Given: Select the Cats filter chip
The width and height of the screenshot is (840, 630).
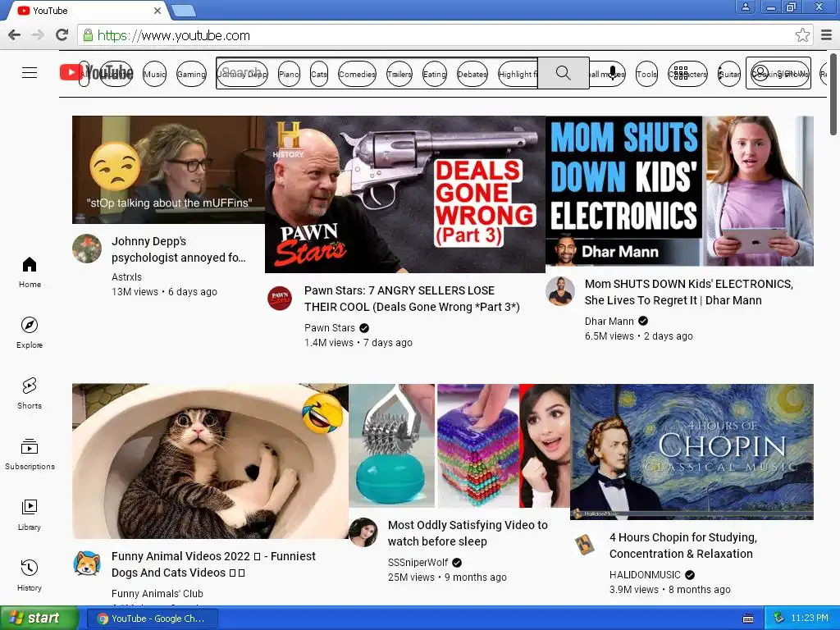Looking at the screenshot, I should pos(319,74).
